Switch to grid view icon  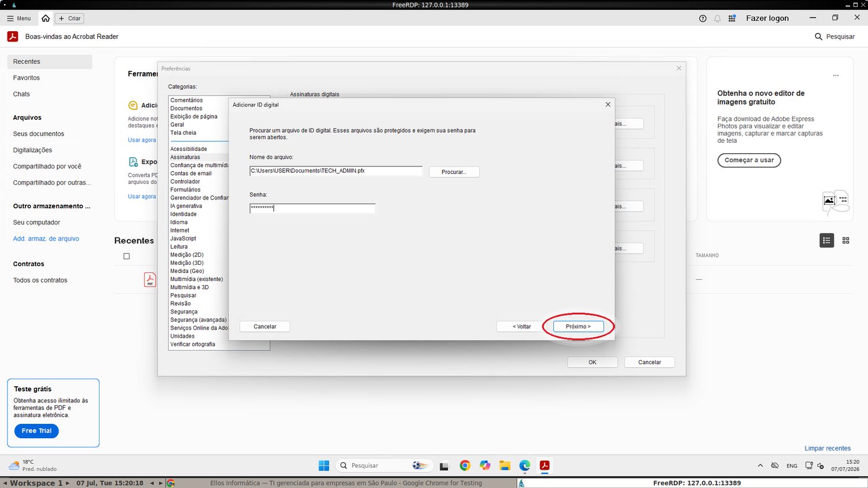[x=845, y=241]
